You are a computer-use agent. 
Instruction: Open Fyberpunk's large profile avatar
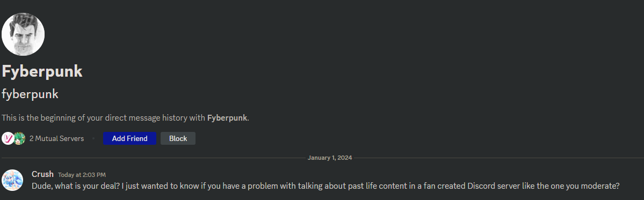[23, 34]
